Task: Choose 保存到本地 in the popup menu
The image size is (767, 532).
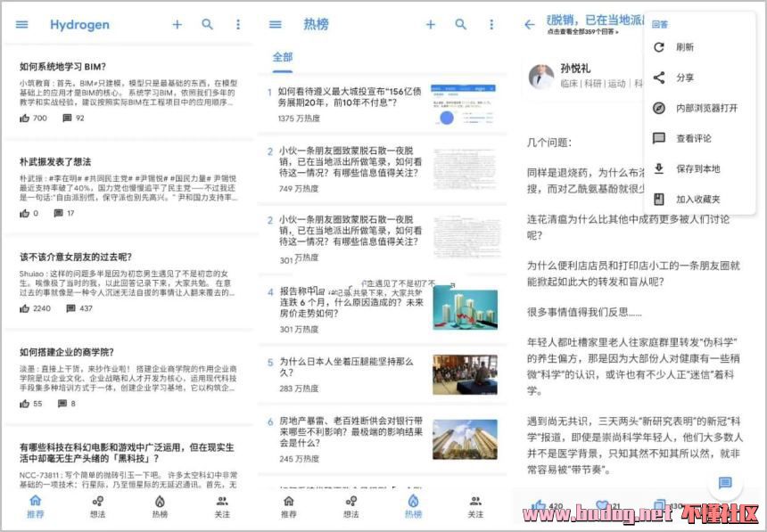Action: coord(697,168)
